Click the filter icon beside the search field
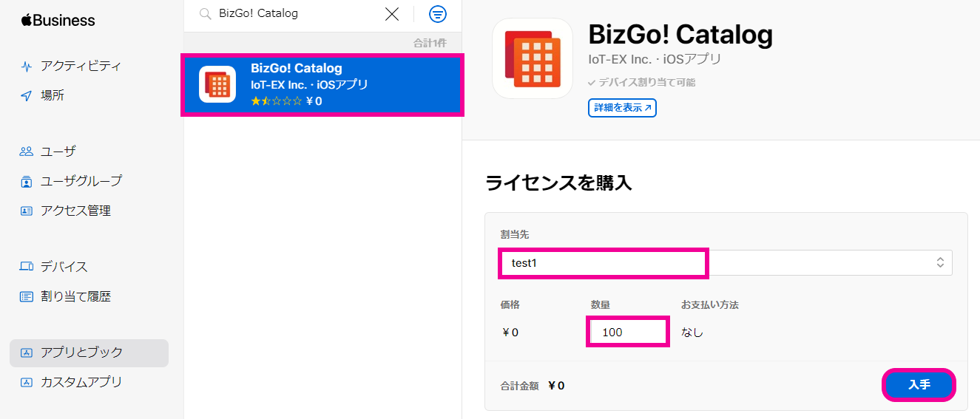Viewport: 980px width, 419px height. pos(438,14)
